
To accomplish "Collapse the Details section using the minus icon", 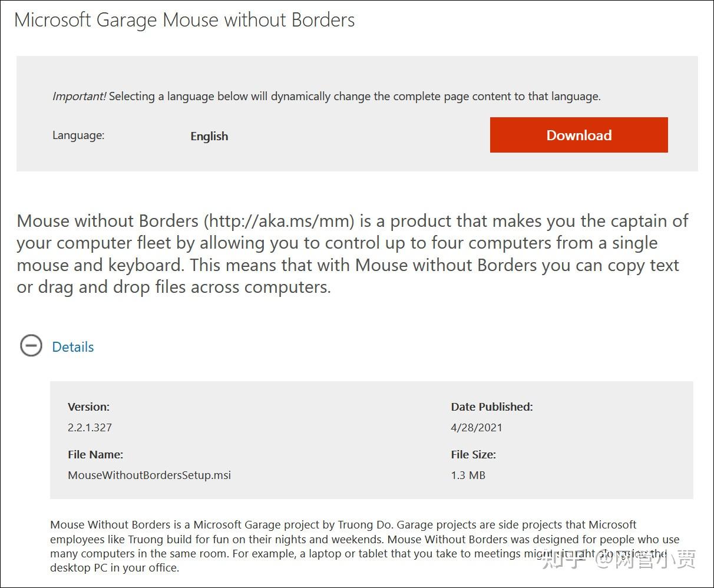I will pyautogui.click(x=31, y=346).
